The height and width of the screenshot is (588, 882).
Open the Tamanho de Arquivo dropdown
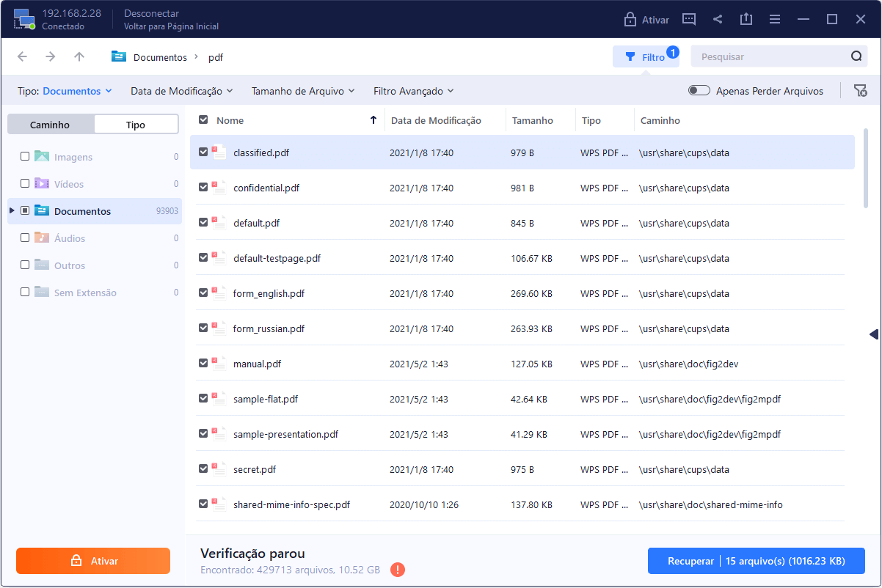pos(303,91)
